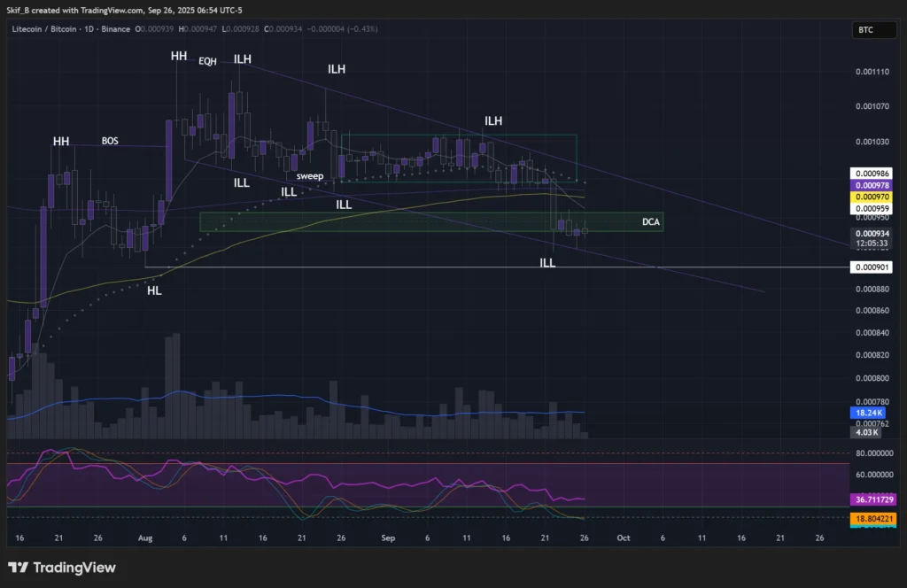Click the EQH annotation
The width and height of the screenshot is (907, 588).
207,61
